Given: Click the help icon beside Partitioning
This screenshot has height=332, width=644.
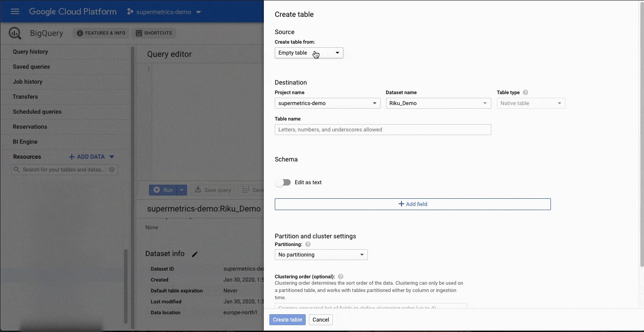Looking at the screenshot, I should click(307, 244).
